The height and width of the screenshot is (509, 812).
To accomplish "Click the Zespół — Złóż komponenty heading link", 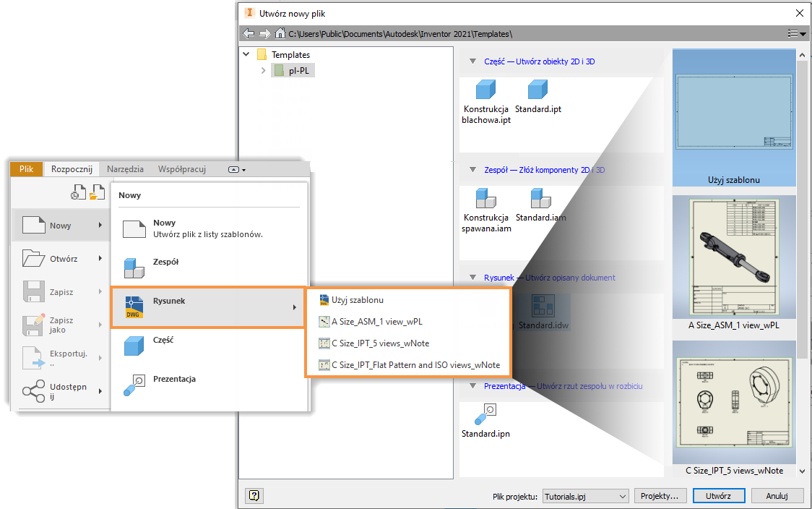I will [x=544, y=169].
